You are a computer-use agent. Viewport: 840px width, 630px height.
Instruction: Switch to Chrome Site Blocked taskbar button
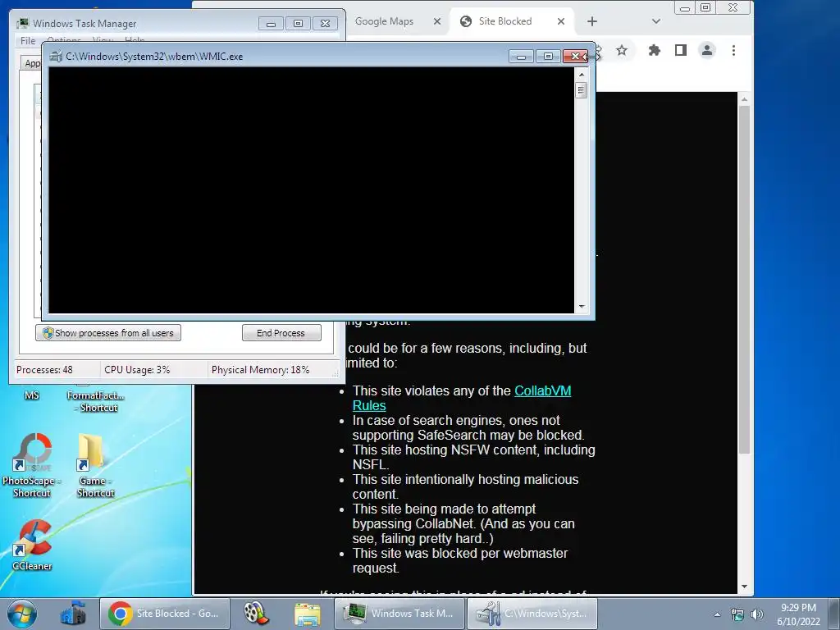(165, 614)
